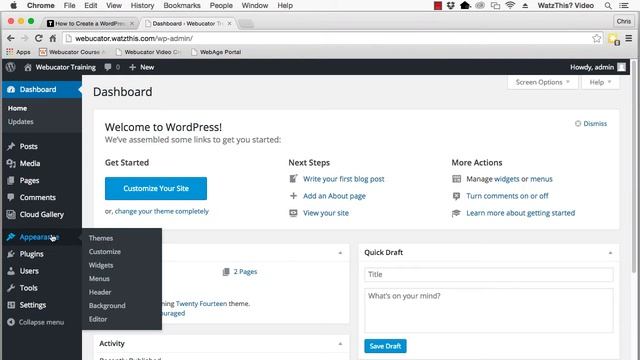Select Menus in the Appearance submenu

coord(99,279)
